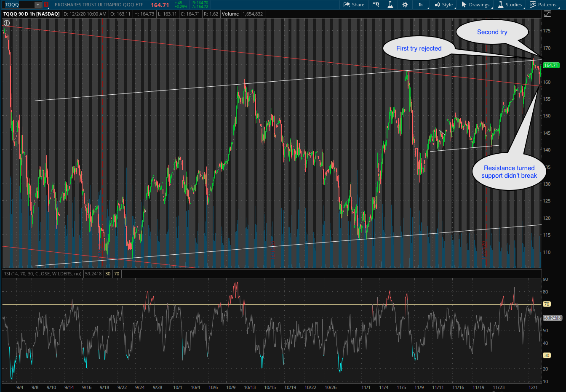Open the quote details card icon

[x=376, y=5]
